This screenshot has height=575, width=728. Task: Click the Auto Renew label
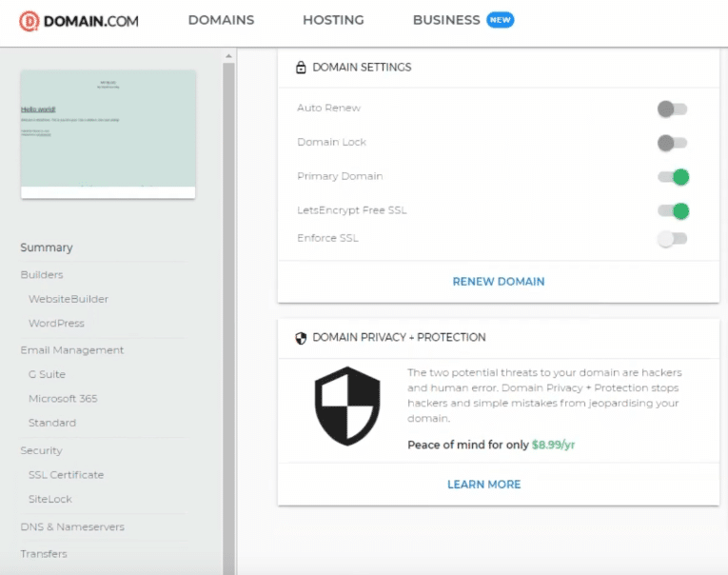[328, 108]
